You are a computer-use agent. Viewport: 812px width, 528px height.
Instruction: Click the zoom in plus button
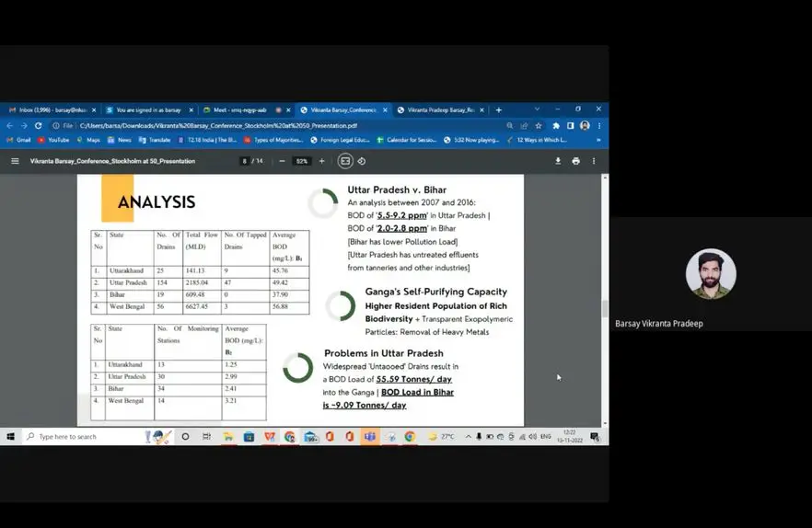[321, 161]
